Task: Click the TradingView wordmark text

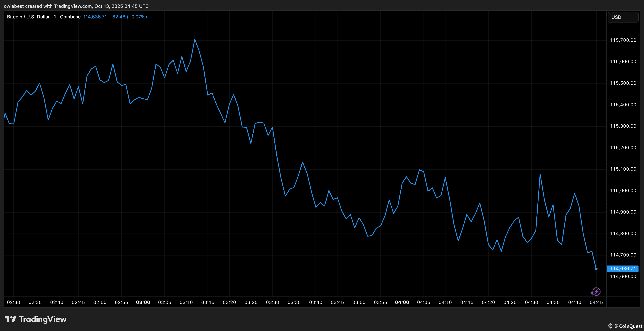Action: coord(43,319)
